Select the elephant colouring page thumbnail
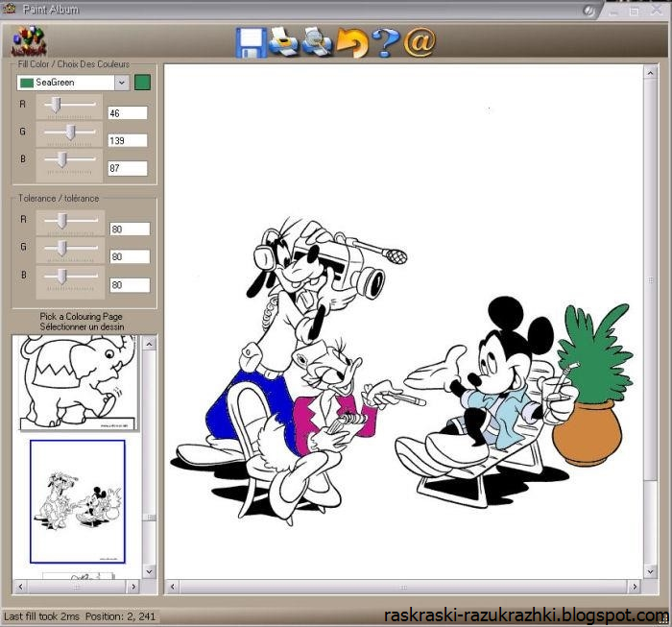672x627 pixels. click(78, 382)
